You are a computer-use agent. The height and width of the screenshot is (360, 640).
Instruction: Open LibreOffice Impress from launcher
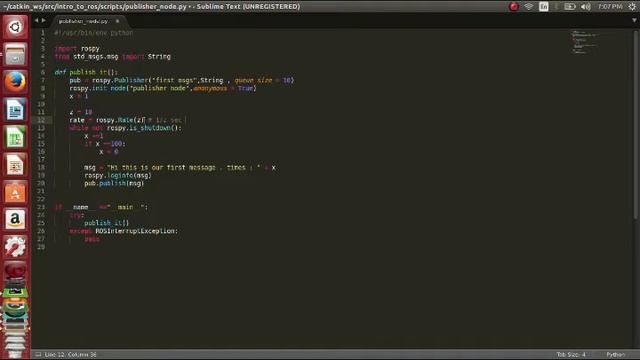click(15, 165)
